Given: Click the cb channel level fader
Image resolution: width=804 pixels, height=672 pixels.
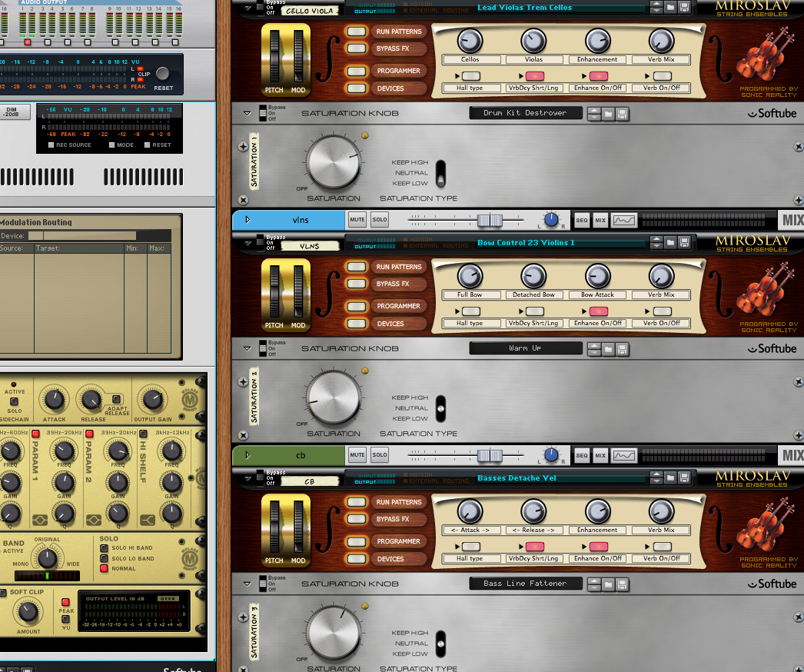Looking at the screenshot, I should click(490, 455).
